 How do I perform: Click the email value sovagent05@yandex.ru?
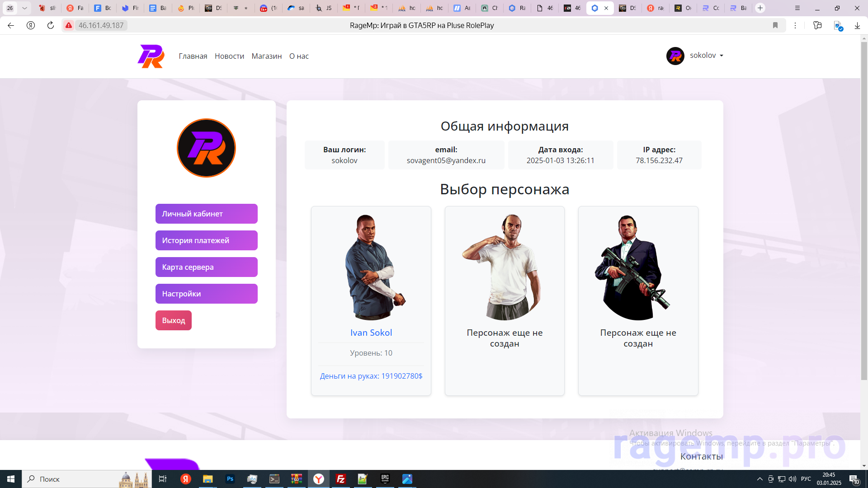pos(446,160)
